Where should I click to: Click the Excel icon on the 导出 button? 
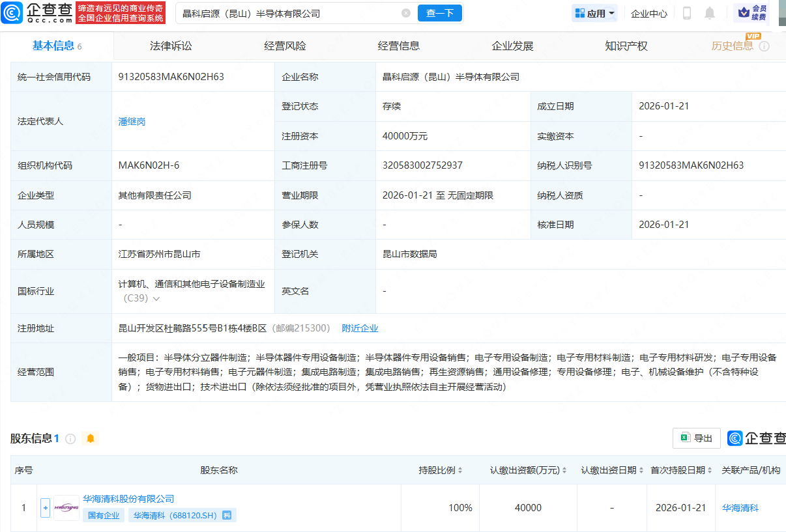pos(685,438)
